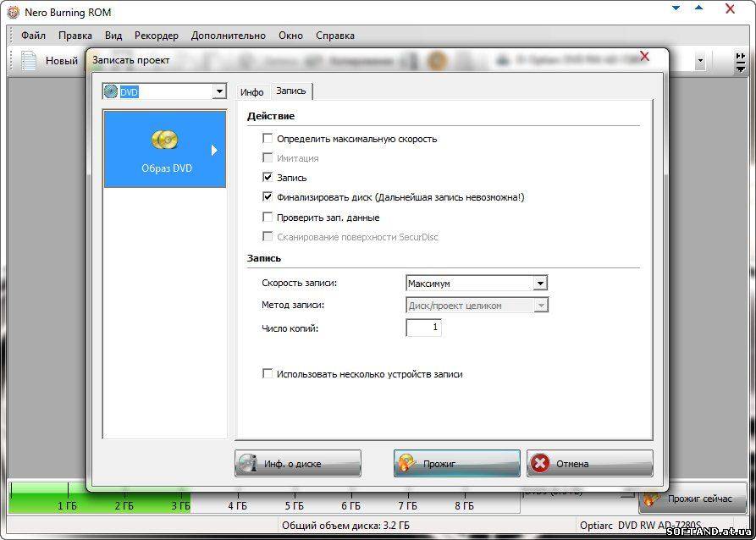Enable Проверить зап. данные checkbox
756x540 pixels.
[268, 218]
